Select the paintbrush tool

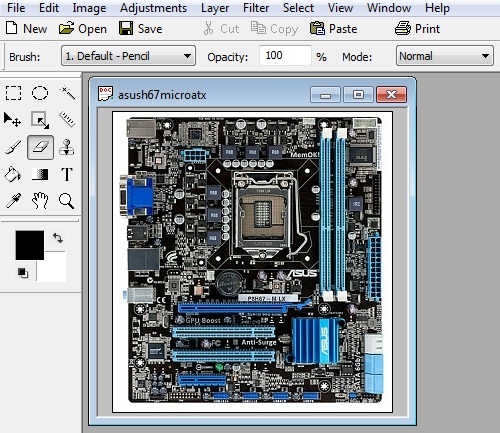(13, 147)
